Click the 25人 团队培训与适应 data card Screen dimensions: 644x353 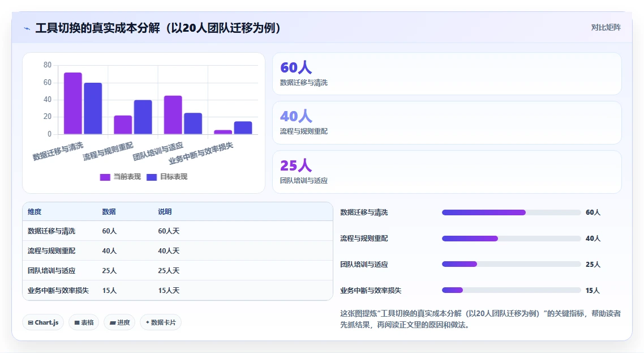coord(447,172)
